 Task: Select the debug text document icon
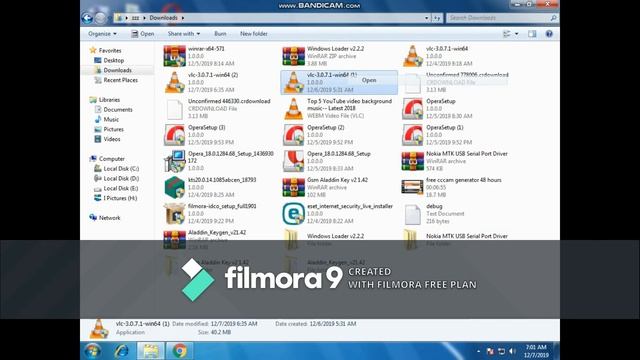point(413,213)
